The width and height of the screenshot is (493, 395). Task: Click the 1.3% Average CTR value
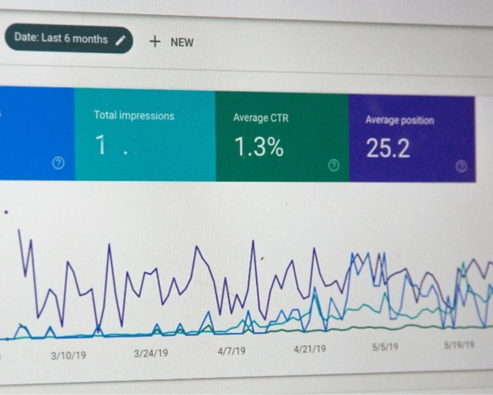click(x=259, y=147)
